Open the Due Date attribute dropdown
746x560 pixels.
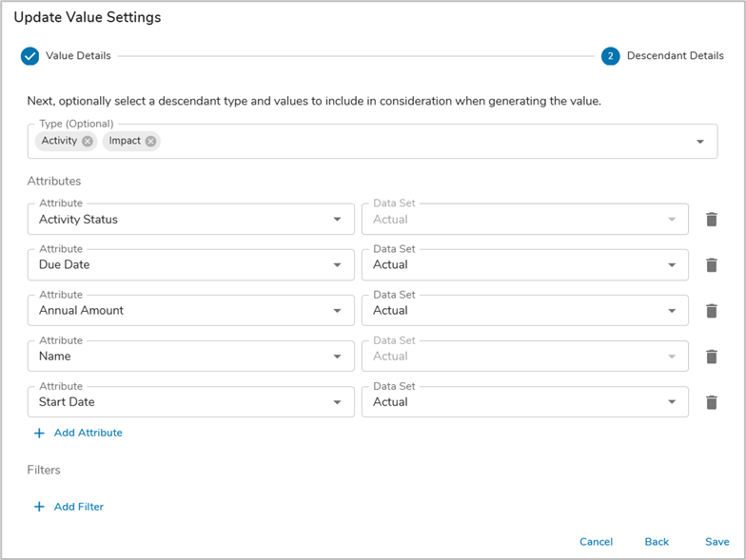tap(337, 265)
